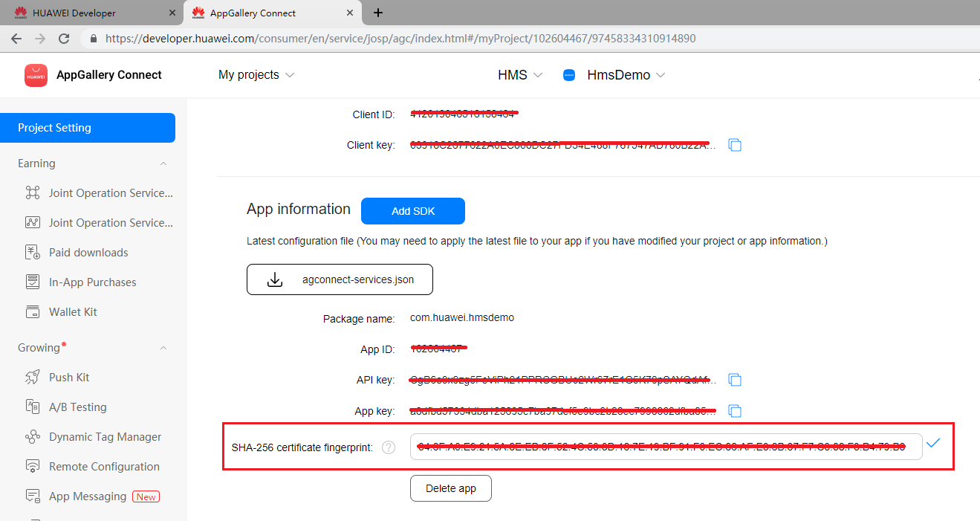Open A/B Testing

78,407
